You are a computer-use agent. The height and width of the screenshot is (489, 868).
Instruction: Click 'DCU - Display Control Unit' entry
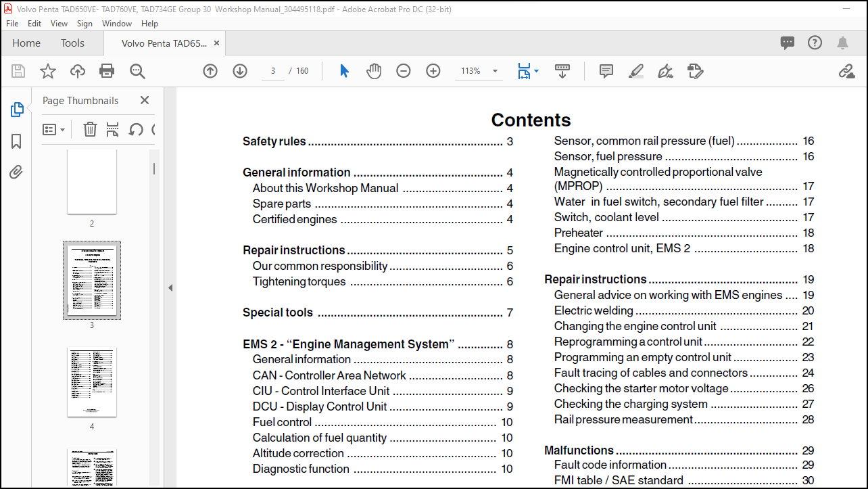pos(383,406)
